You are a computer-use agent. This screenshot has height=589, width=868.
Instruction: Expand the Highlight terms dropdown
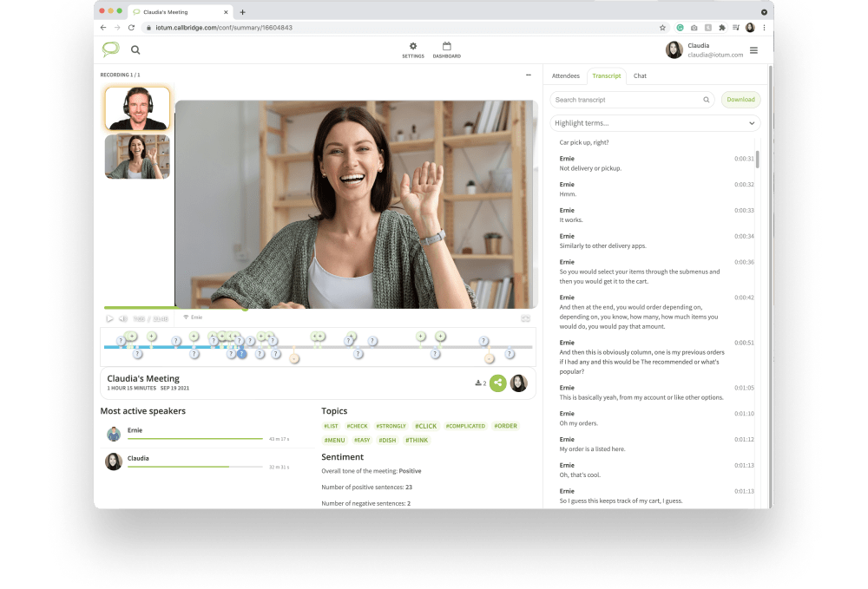tap(655, 123)
